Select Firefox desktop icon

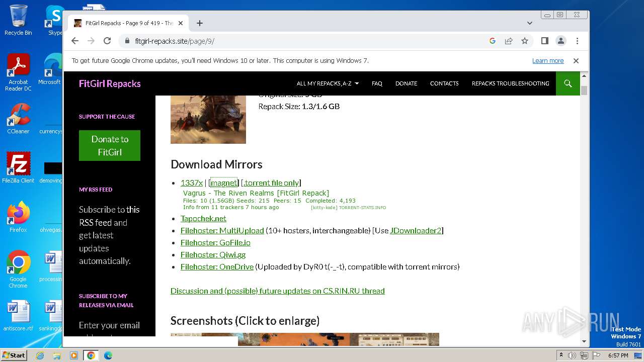click(x=18, y=217)
